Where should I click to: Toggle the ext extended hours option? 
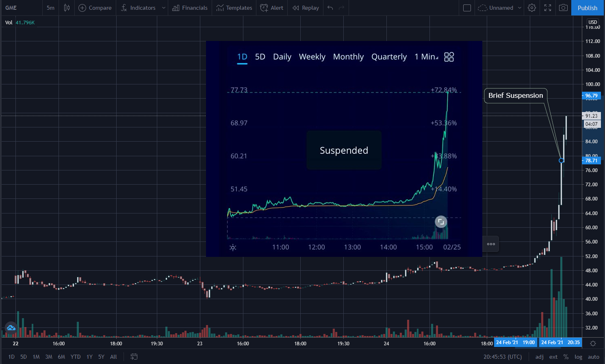click(553, 357)
